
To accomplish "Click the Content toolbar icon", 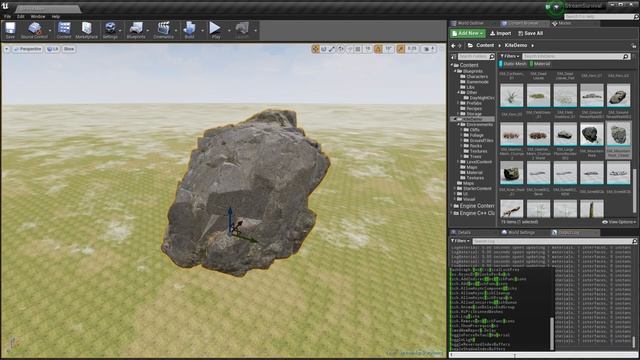I will pos(64,30).
